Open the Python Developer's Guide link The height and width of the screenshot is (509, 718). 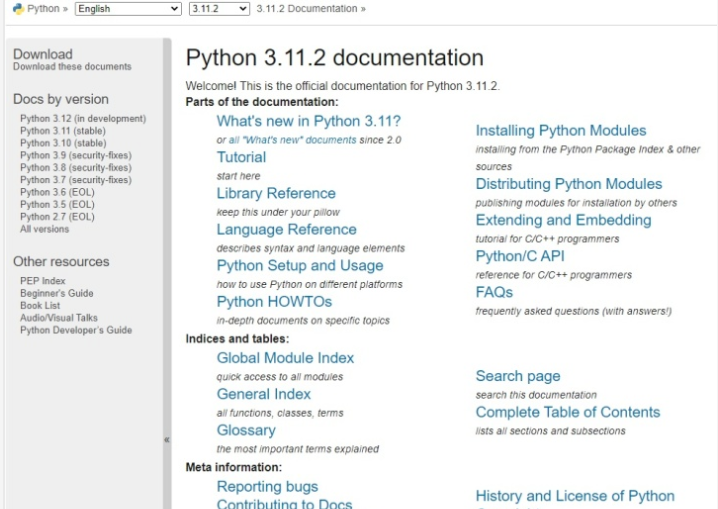[x=76, y=330]
